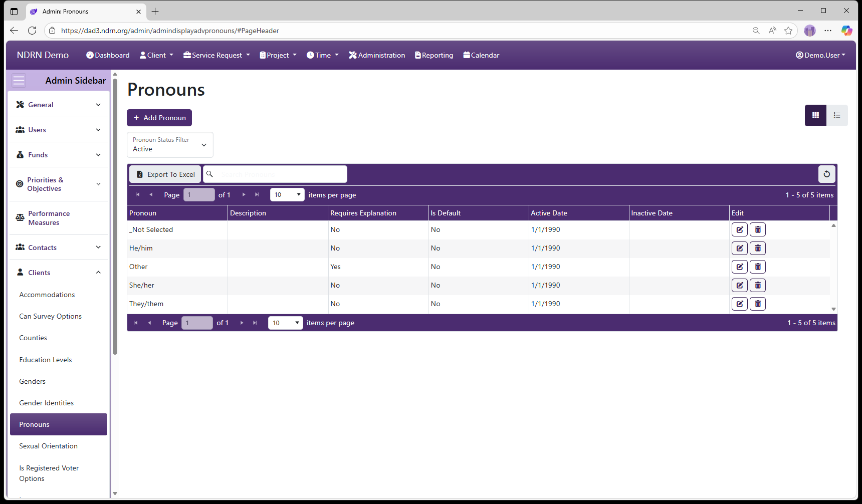Open top items per page dropdown
The image size is (862, 504).
click(287, 195)
